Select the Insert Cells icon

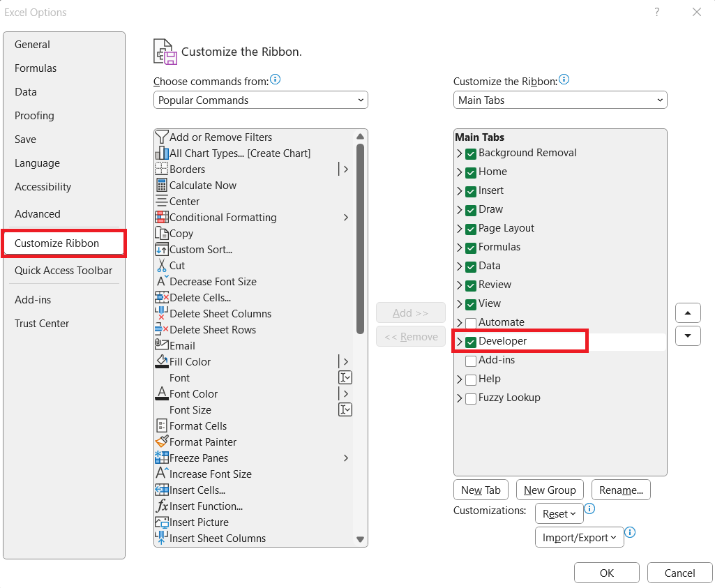[161, 490]
